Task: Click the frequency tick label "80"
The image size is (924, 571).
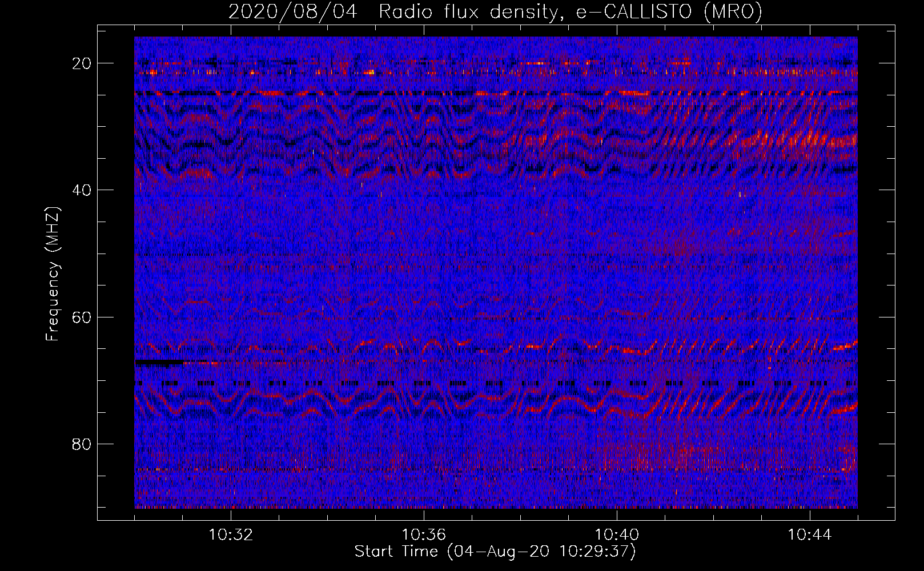Action: tap(82, 444)
